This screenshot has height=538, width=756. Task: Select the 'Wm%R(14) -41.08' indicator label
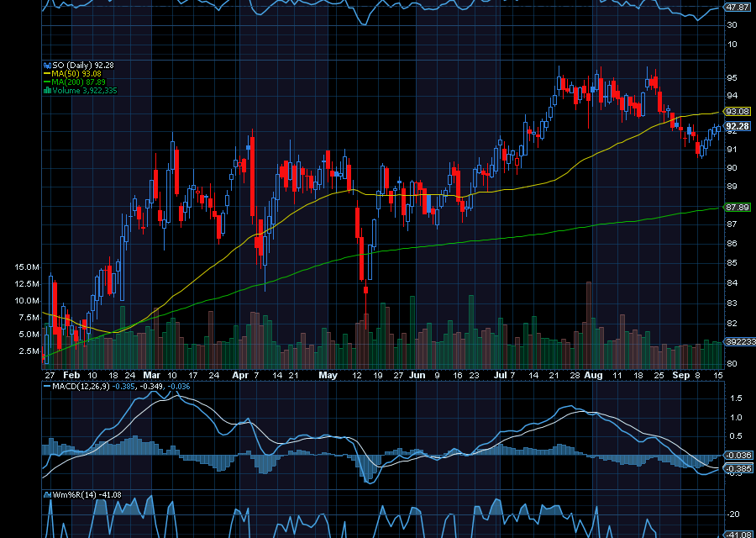pos(87,494)
